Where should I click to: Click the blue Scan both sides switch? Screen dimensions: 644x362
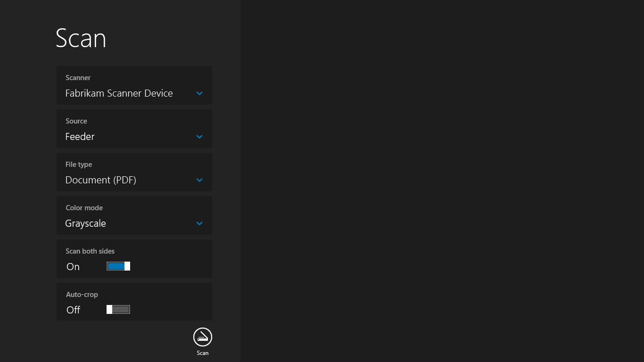[118, 266]
